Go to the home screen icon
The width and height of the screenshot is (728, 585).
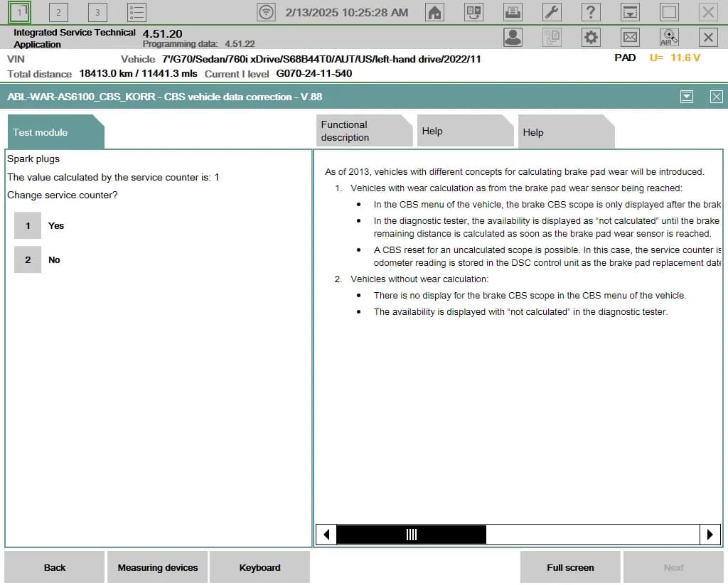point(434,12)
